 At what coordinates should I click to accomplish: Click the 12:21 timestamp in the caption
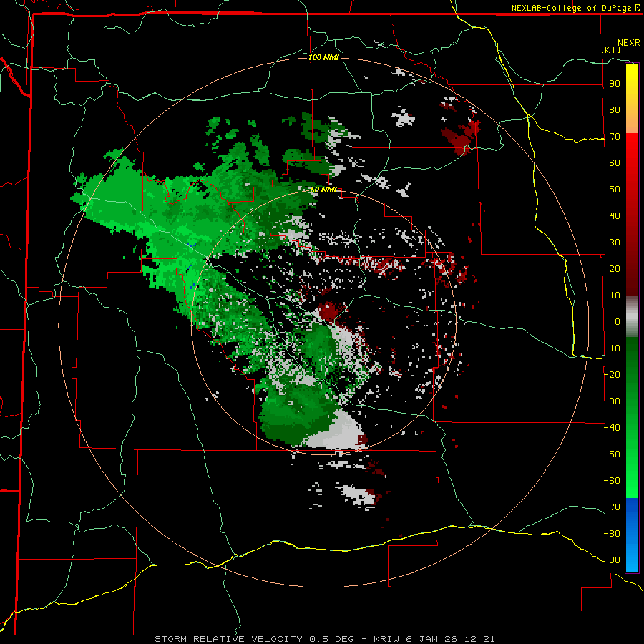(x=479, y=639)
